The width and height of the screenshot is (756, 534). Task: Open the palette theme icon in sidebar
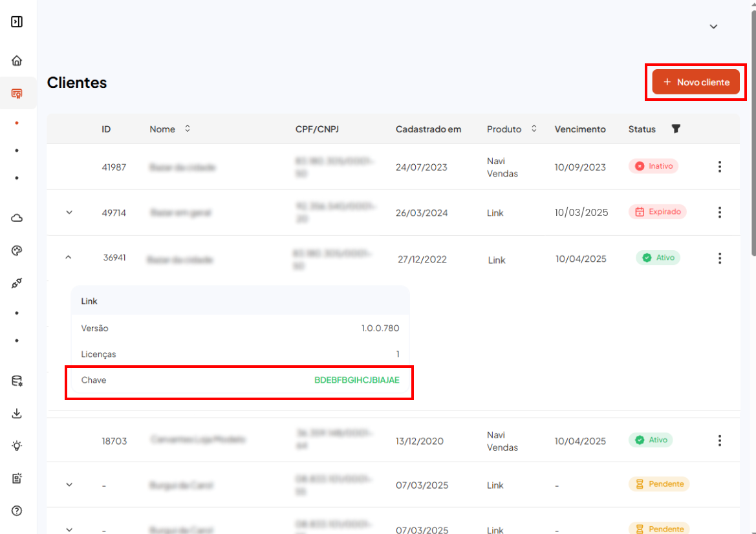(x=17, y=251)
